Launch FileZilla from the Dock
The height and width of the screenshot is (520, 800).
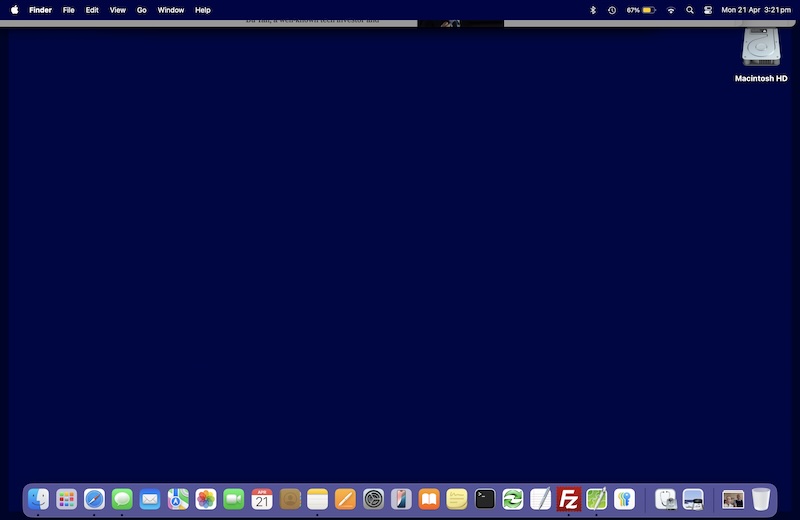tap(569, 498)
